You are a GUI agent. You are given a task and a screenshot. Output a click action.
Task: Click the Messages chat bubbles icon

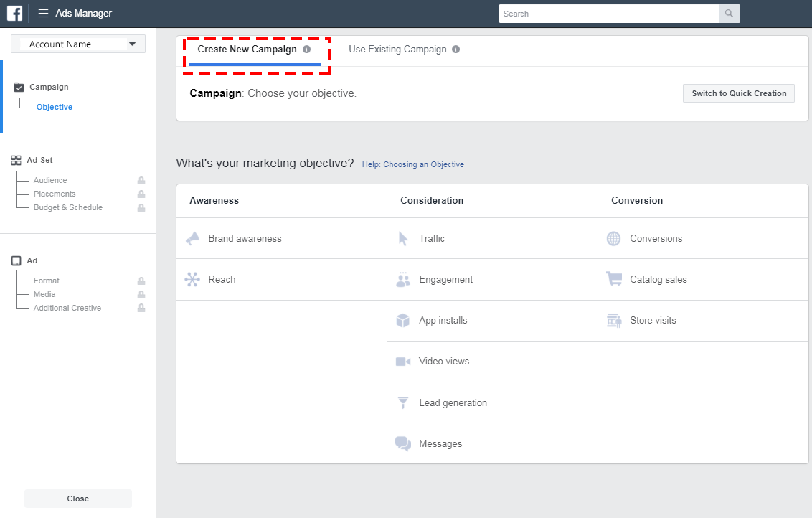coord(403,443)
